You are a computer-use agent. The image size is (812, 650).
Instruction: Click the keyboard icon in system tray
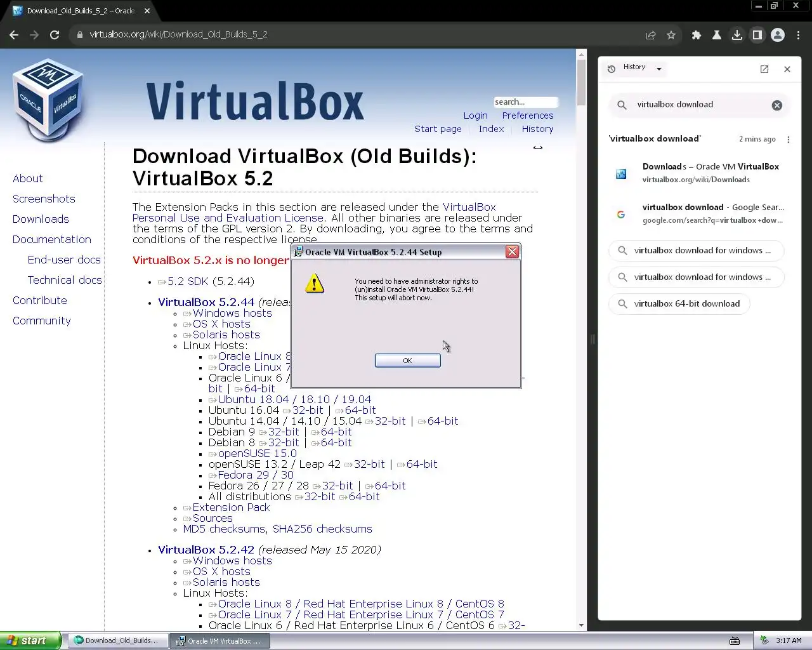[735, 640]
